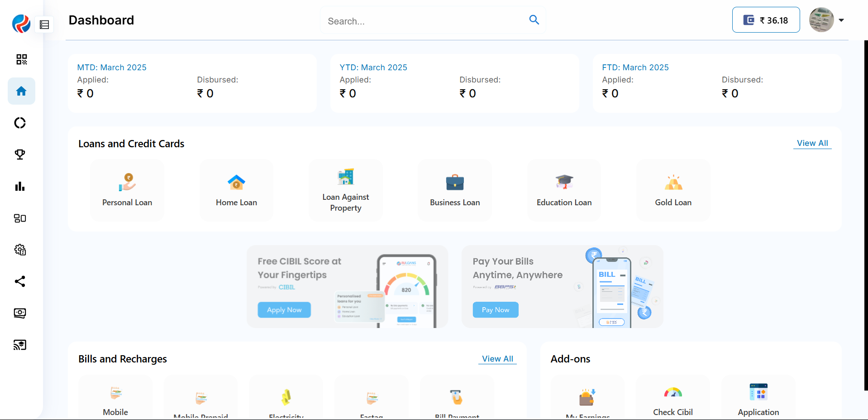Click the QR code icon in sidebar
Screen dimensions: 868x420
pyautogui.click(x=21, y=59)
